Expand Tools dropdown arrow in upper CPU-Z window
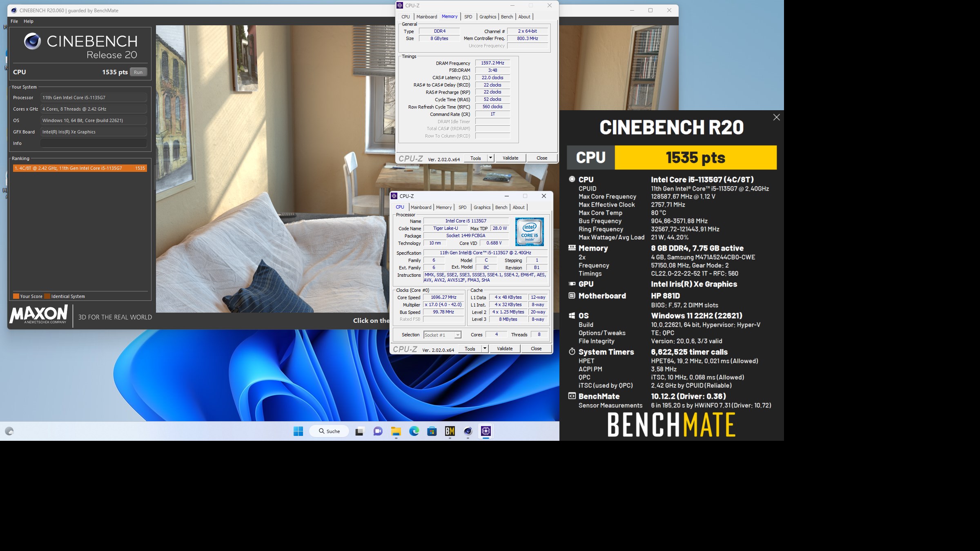Image resolution: width=980 pixels, height=551 pixels. [x=490, y=158]
